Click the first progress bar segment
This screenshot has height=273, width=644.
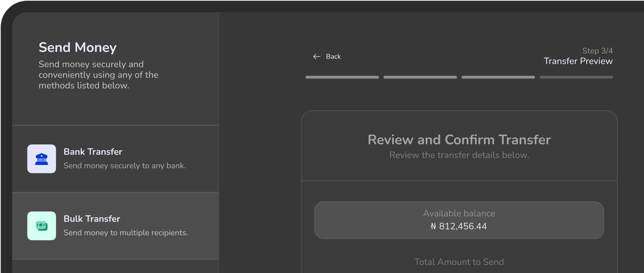[342, 77]
